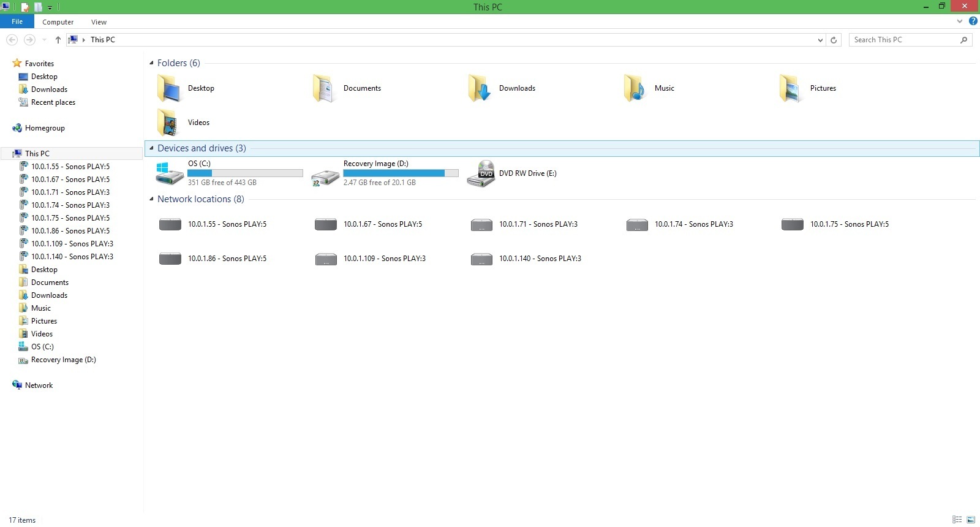Open the Desktop folder icon in Folders

click(x=168, y=88)
